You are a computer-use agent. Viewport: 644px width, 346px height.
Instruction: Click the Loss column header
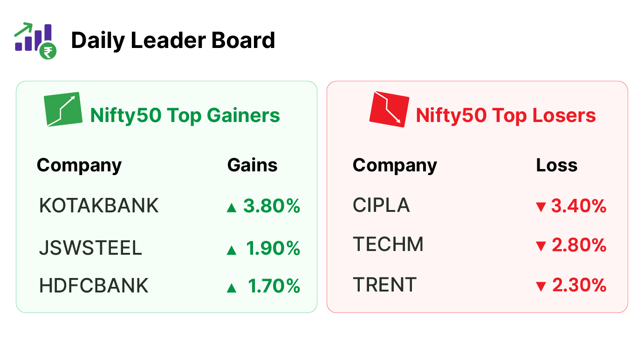[556, 165]
